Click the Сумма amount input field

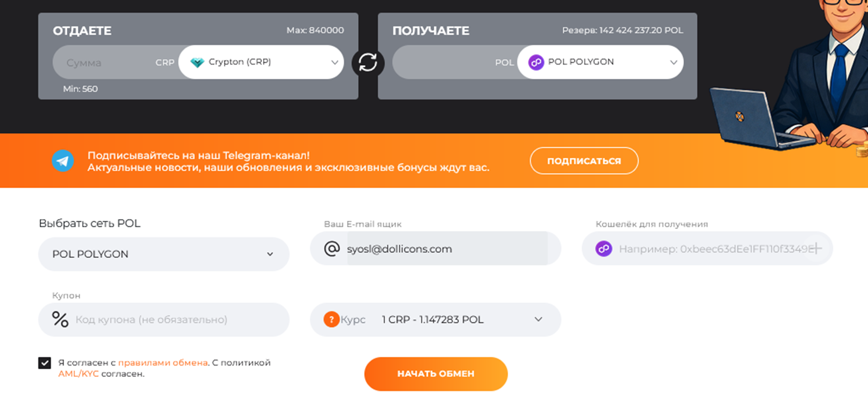[103, 63]
